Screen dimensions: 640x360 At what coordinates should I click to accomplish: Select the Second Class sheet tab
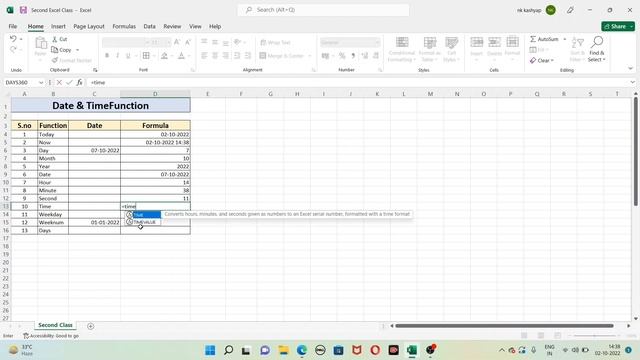pyautogui.click(x=55, y=325)
